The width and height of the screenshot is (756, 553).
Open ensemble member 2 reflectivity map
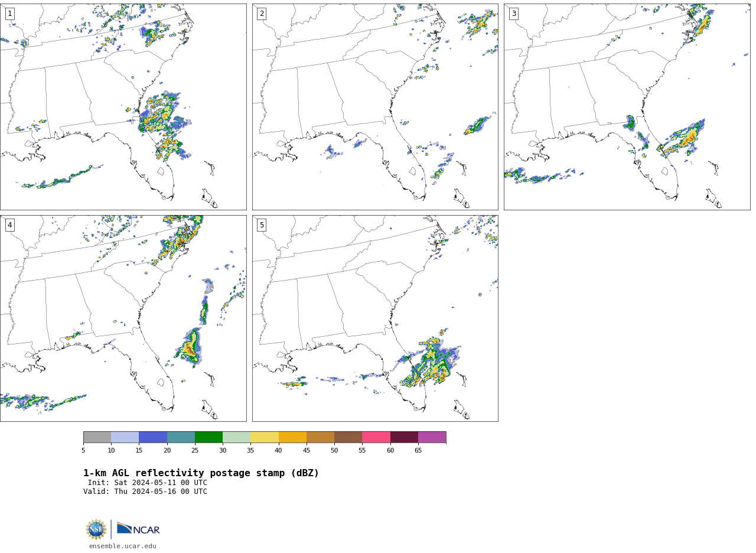(375, 107)
